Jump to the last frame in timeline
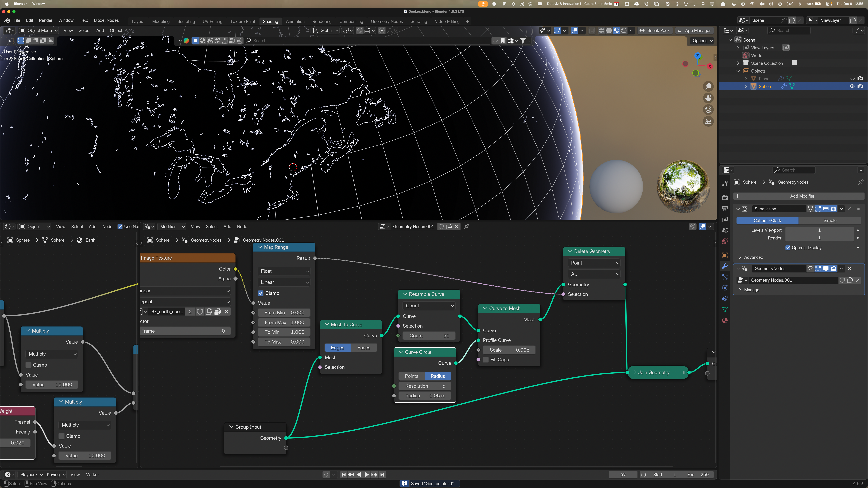The width and height of the screenshot is (868, 488). click(x=382, y=475)
